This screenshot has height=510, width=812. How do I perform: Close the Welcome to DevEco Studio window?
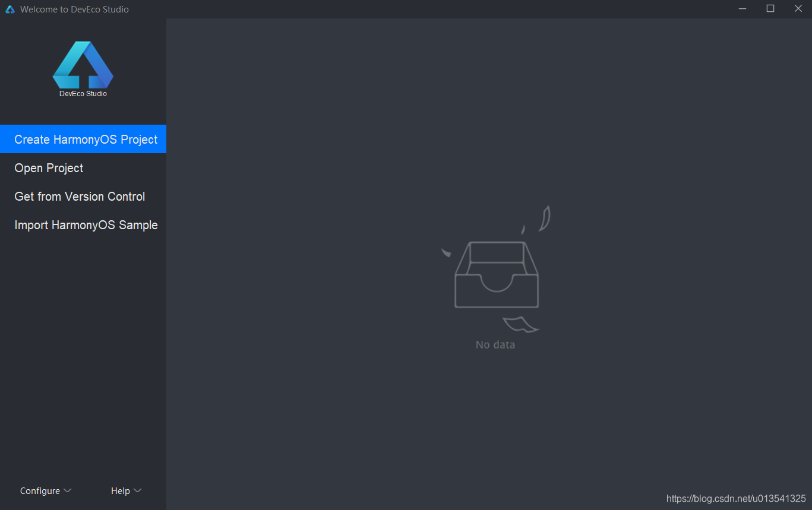point(798,9)
